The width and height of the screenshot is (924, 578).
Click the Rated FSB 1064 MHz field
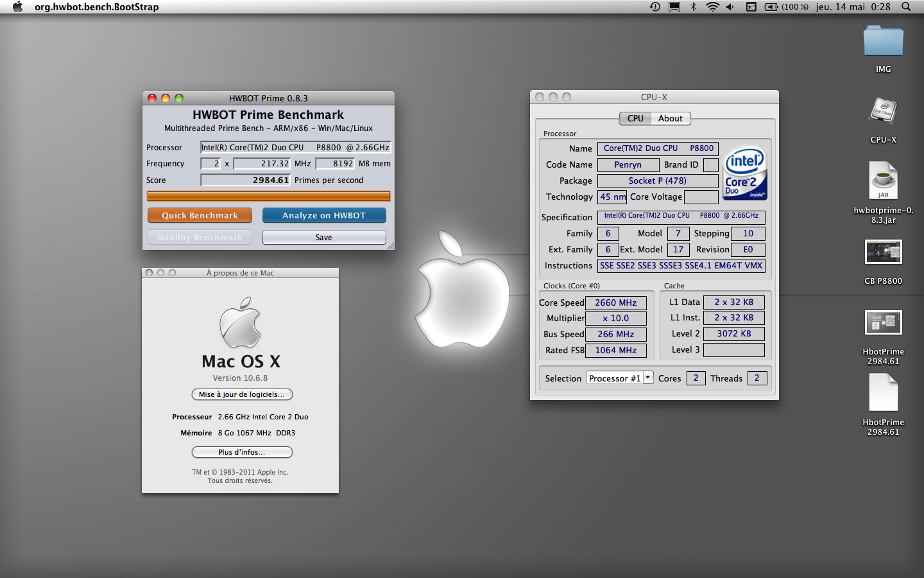point(615,350)
